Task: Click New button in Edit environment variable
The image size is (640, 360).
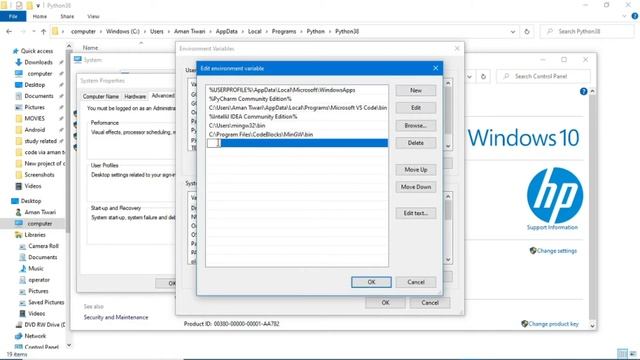Action: pyautogui.click(x=416, y=90)
